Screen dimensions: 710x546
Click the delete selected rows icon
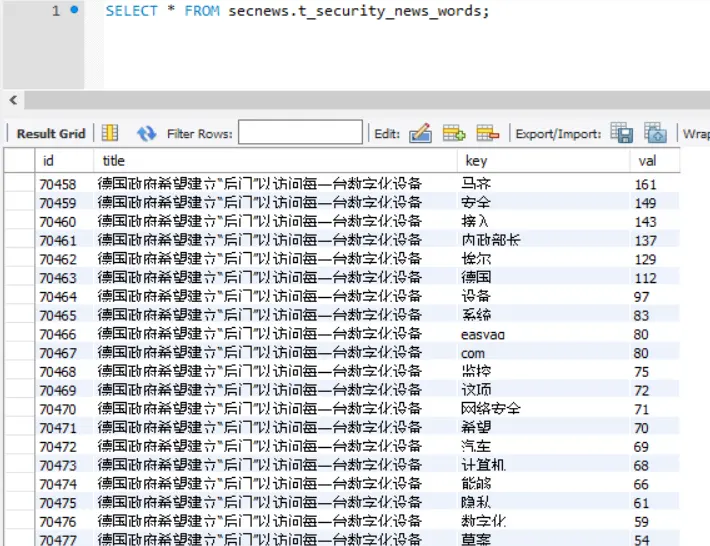(488, 134)
